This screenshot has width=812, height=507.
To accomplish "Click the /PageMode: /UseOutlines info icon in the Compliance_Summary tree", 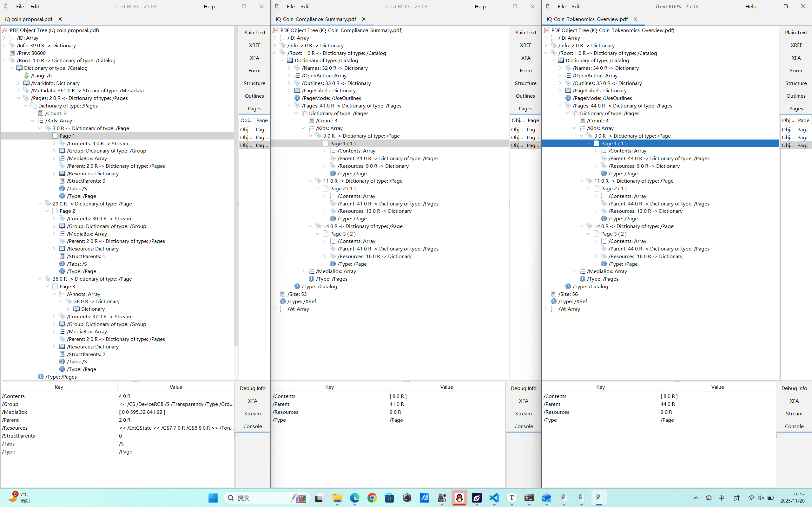I will click(297, 98).
